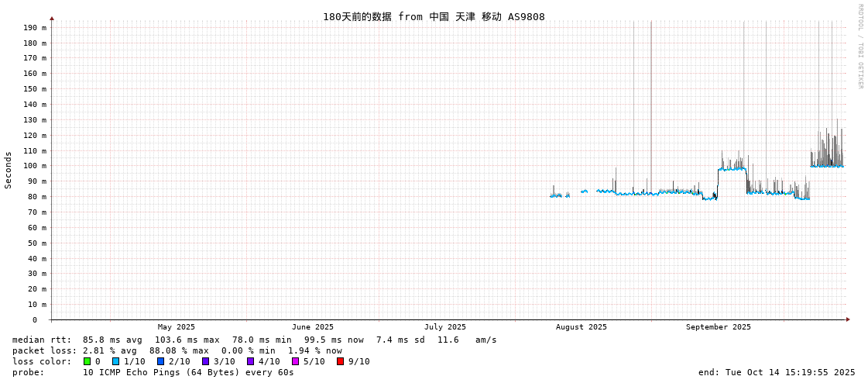Image resolution: width=868 pixels, height=383 pixels.
Task: Click the September 2025 x-axis label
Action: tap(718, 327)
